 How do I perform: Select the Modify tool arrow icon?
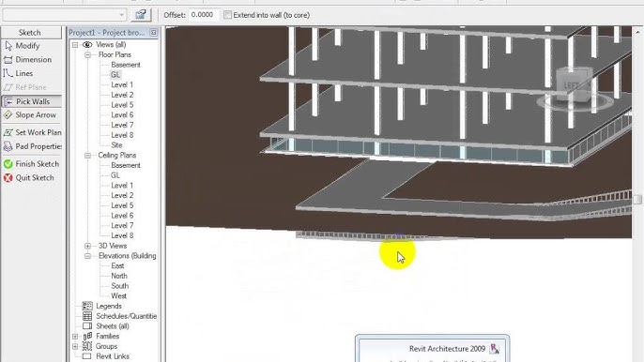8,46
